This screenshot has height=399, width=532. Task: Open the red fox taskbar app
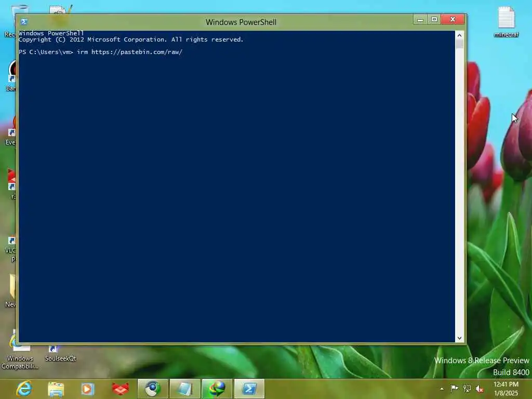[120, 389]
